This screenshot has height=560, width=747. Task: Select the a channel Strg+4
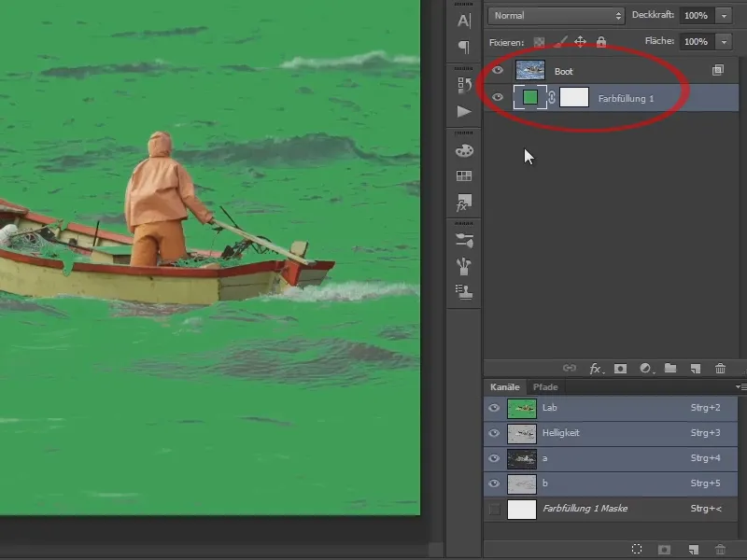pos(611,458)
